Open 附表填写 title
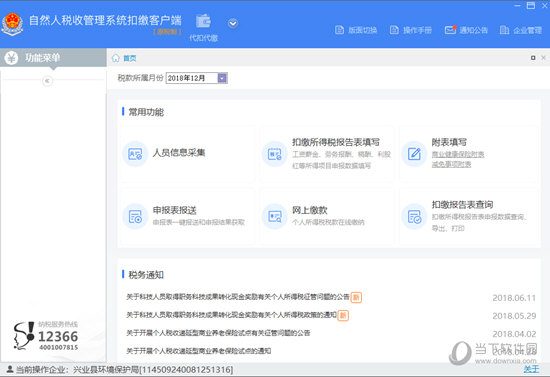 pyautogui.click(x=449, y=142)
